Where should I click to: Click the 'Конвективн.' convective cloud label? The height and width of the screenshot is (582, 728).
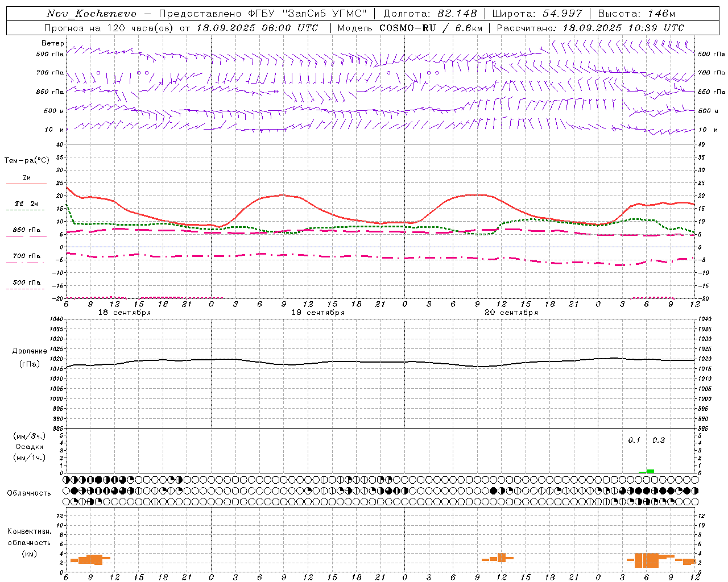pyautogui.click(x=29, y=531)
